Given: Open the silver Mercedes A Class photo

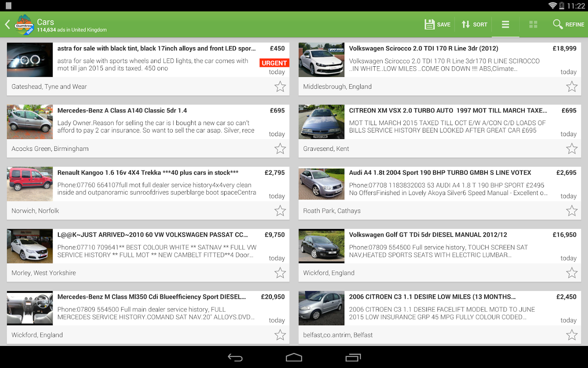Looking at the screenshot, I should click(x=30, y=122).
